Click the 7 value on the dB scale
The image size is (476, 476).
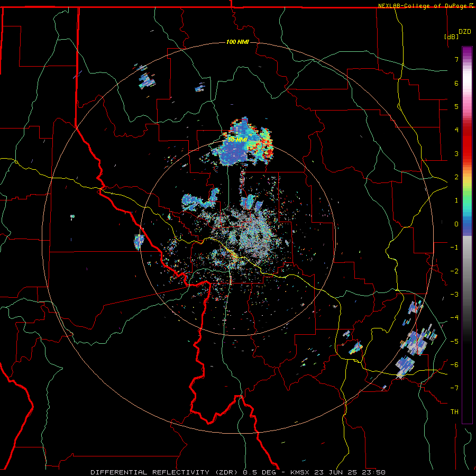tap(456, 59)
